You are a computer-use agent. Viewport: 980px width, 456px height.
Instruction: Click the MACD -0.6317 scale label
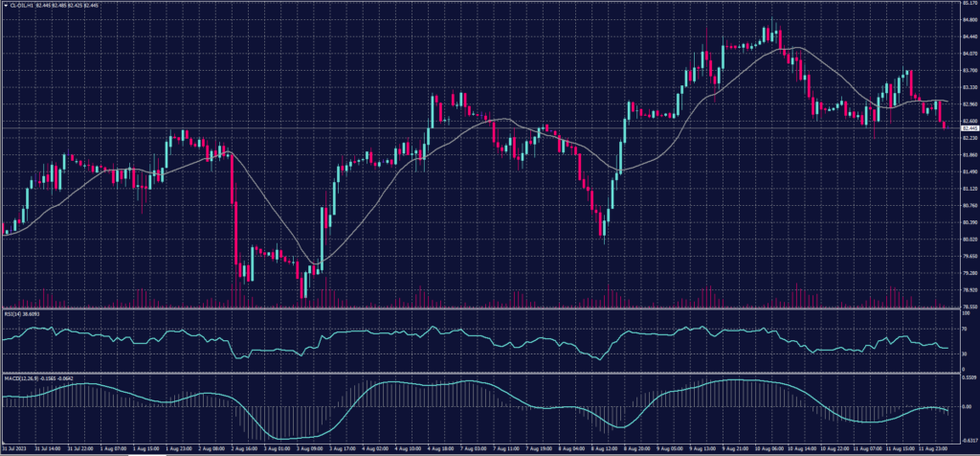pyautogui.click(x=967, y=440)
